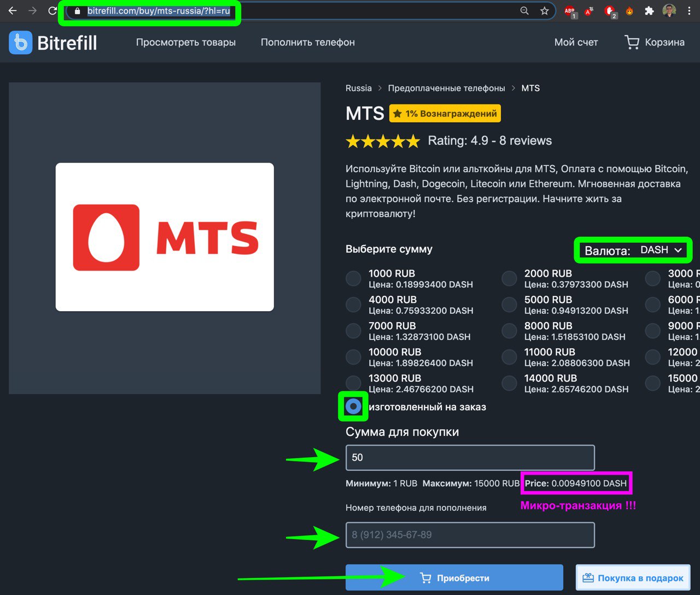Click the Price: 0.00949100 DASH text
This screenshot has width=700, height=595.
(x=576, y=483)
